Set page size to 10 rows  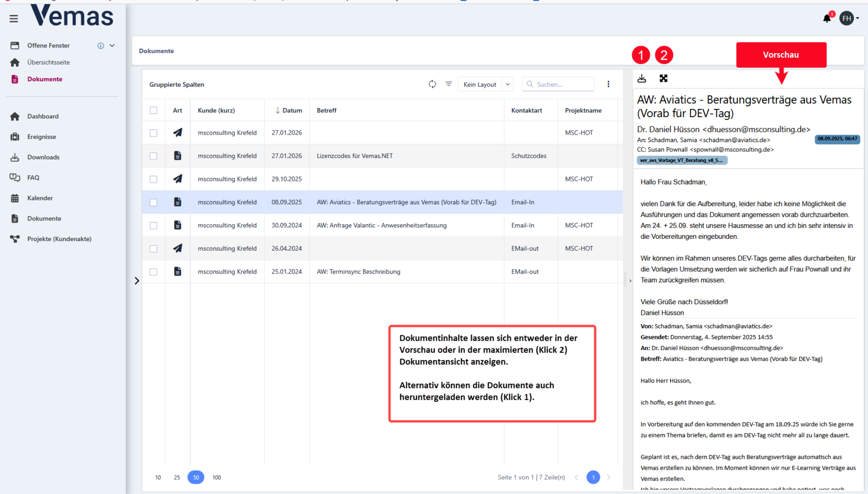(158, 478)
